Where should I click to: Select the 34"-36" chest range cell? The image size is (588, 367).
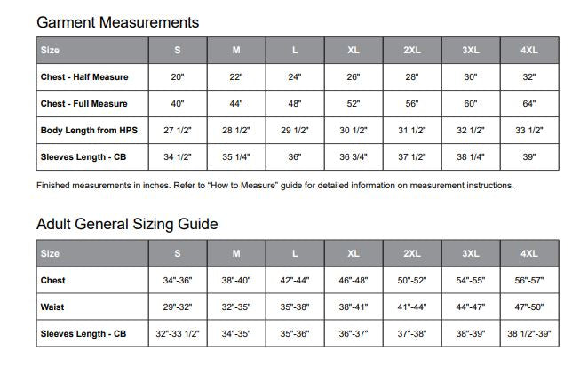(x=178, y=280)
